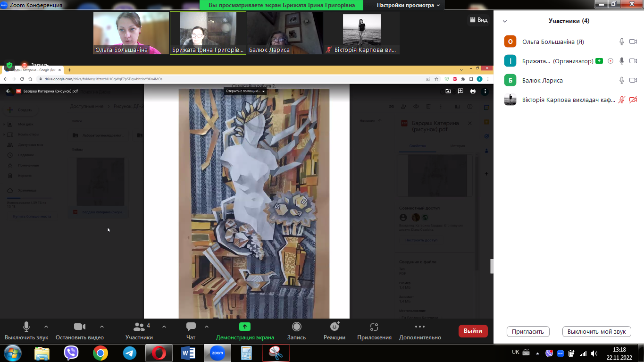Screen dimensions: 644x362
Task: Toggle camera with Остановить видео
Action: pos(79,327)
